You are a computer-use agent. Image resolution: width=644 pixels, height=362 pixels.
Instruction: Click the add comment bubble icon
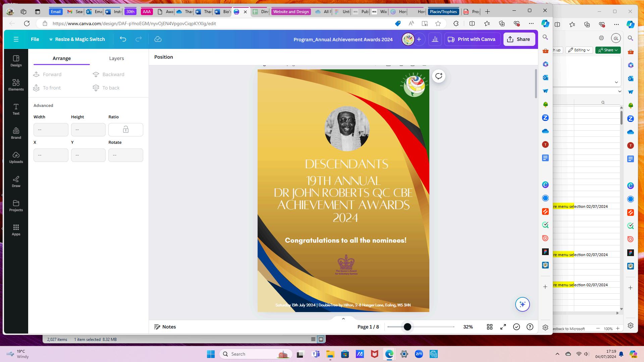pyautogui.click(x=438, y=76)
